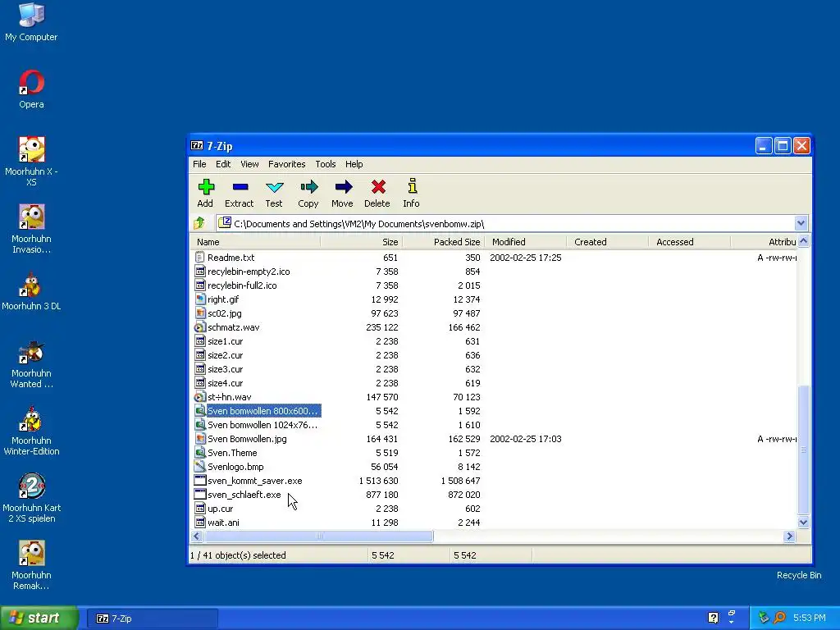This screenshot has width=840, height=630.
Task: Open the Info toolbar icon
Action: point(412,186)
